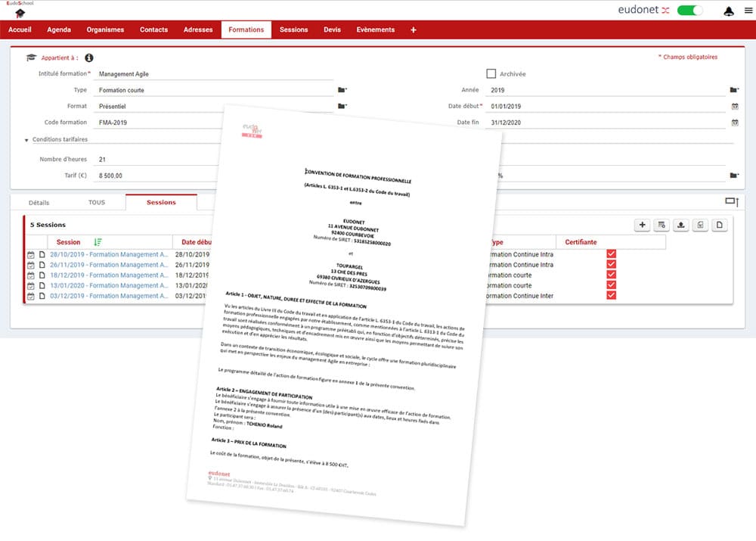Image resolution: width=756 pixels, height=541 pixels.
Task: Open the 18/12/2019 Formation Management session link
Action: click(x=109, y=275)
